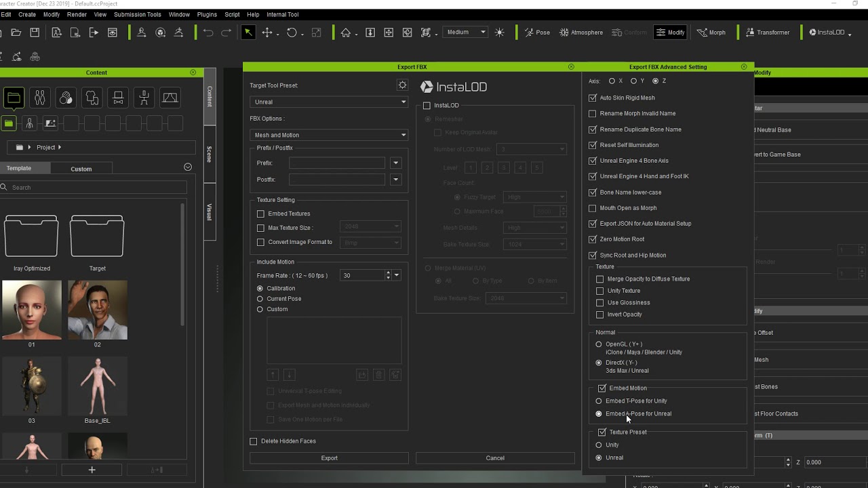Expand the Postfix dropdown arrow
The width and height of the screenshot is (868, 488).
(396, 180)
